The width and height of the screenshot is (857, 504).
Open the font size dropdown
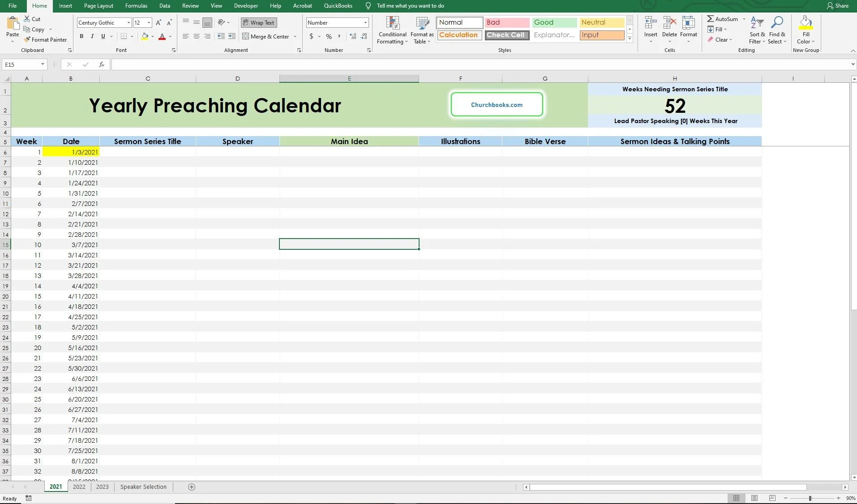click(x=149, y=22)
